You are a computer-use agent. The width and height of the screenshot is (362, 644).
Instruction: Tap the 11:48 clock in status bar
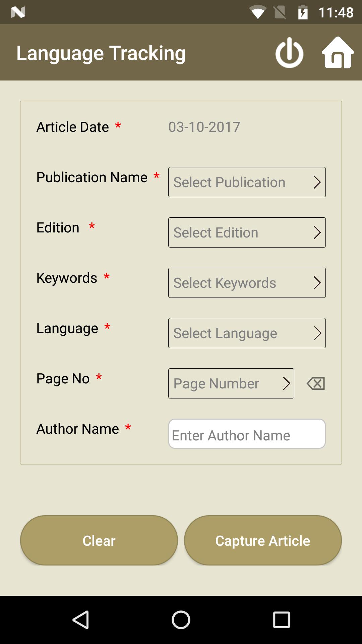click(x=336, y=13)
